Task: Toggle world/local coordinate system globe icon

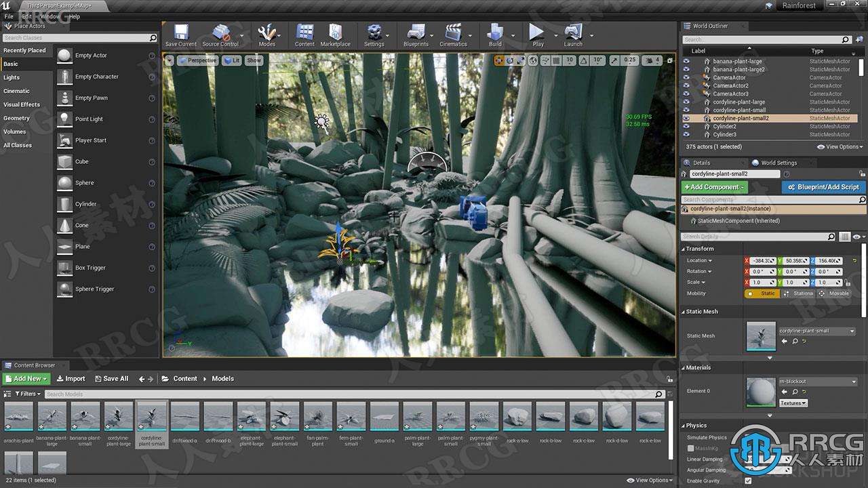Action: click(x=533, y=60)
